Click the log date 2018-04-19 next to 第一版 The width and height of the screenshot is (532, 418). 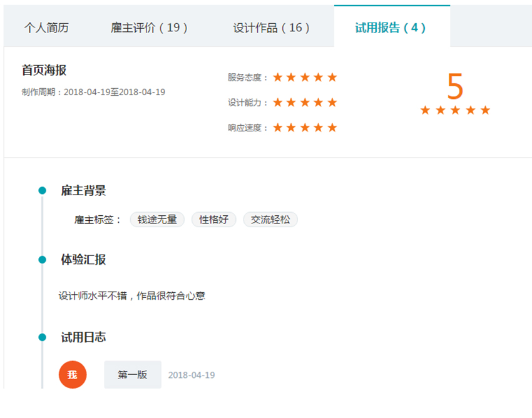(192, 375)
